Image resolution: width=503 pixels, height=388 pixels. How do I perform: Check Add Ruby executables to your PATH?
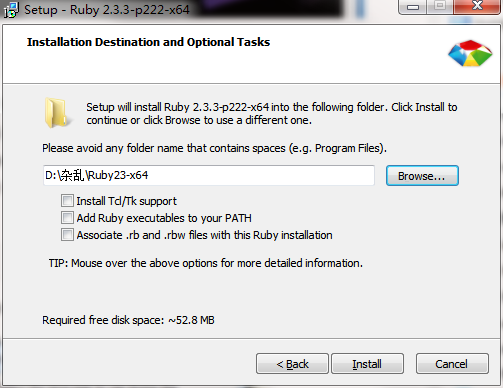point(67,218)
